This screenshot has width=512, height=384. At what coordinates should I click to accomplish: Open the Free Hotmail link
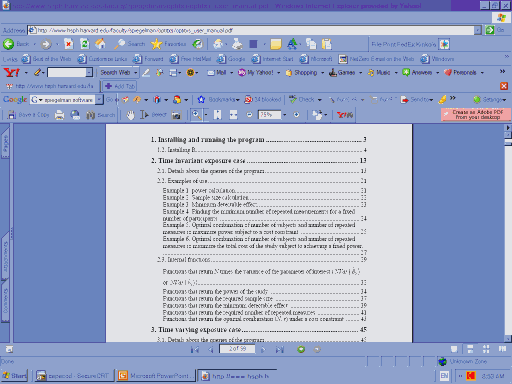tap(190, 59)
